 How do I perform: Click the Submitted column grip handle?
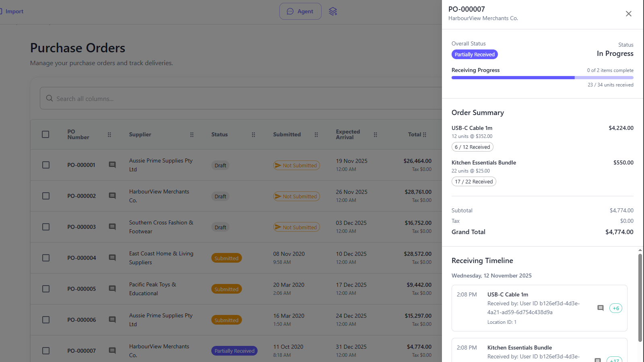pos(316,135)
